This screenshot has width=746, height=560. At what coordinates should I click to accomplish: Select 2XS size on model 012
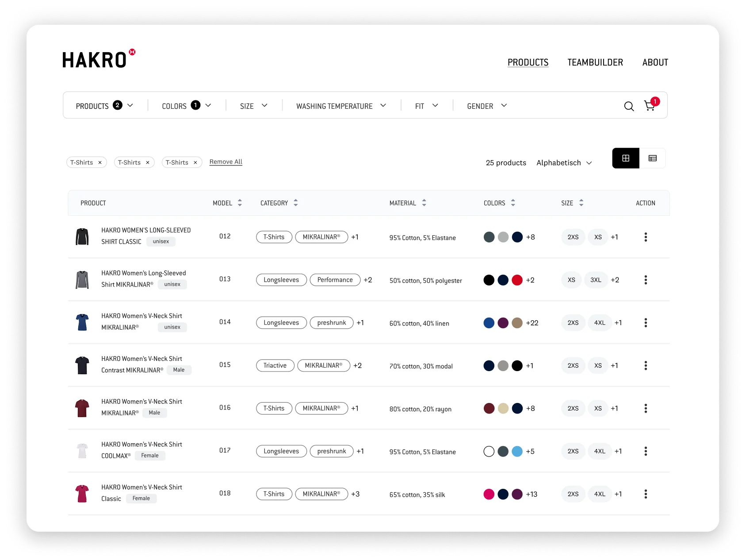pos(573,237)
